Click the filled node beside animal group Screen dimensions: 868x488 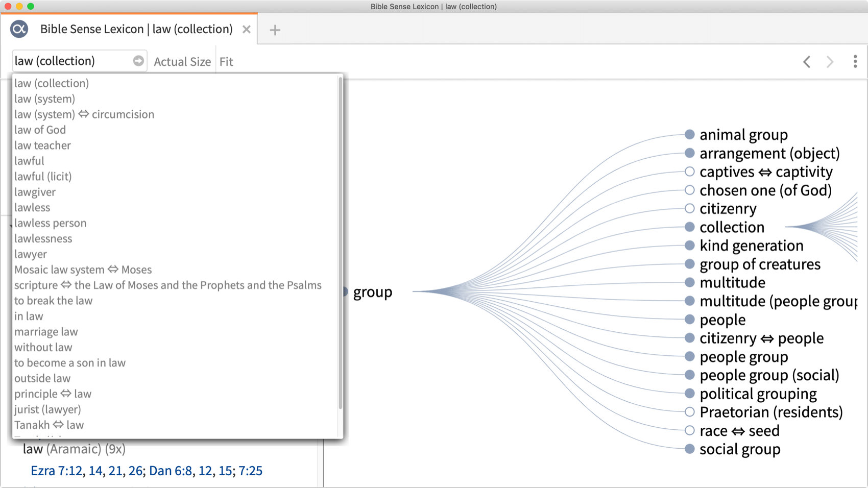690,134
